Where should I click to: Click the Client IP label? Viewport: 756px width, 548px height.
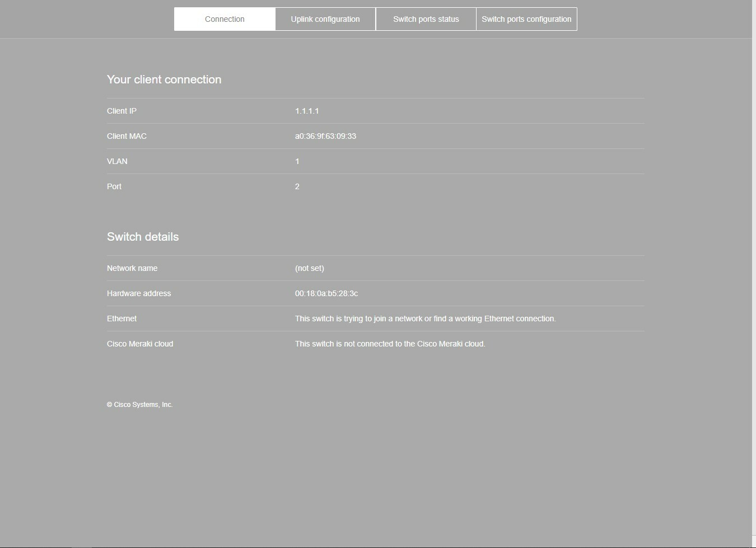[122, 111]
